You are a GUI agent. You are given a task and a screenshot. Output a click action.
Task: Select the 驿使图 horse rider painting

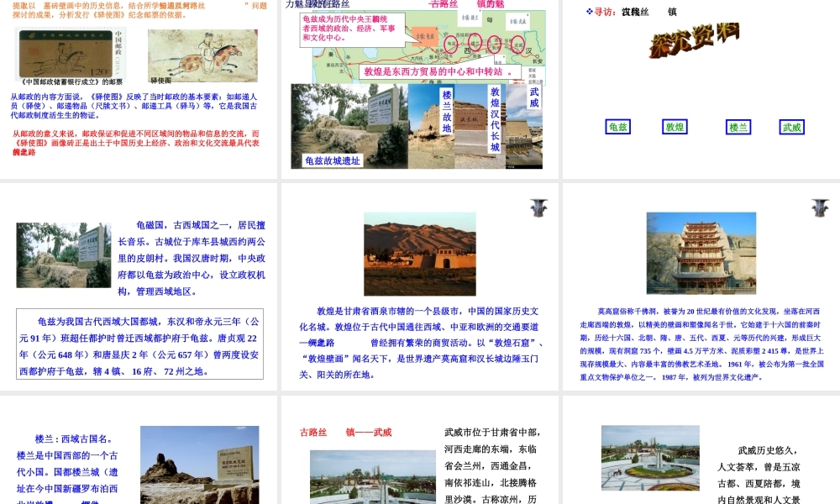(x=202, y=55)
